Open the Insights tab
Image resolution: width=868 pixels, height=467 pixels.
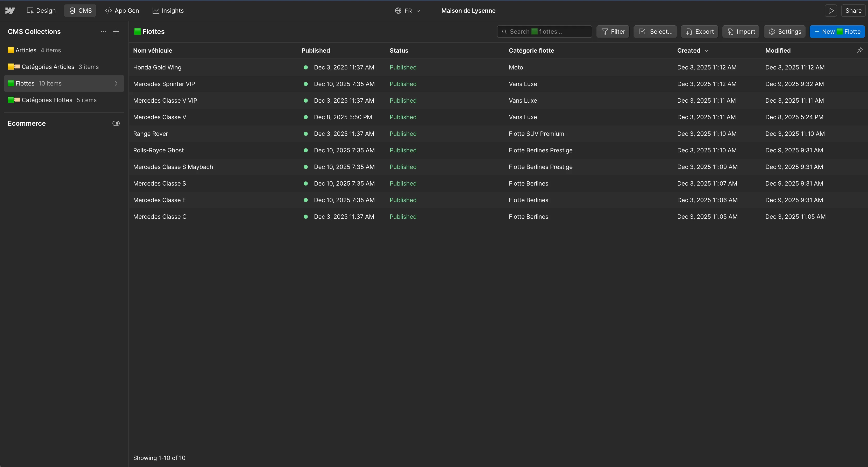[x=168, y=11]
